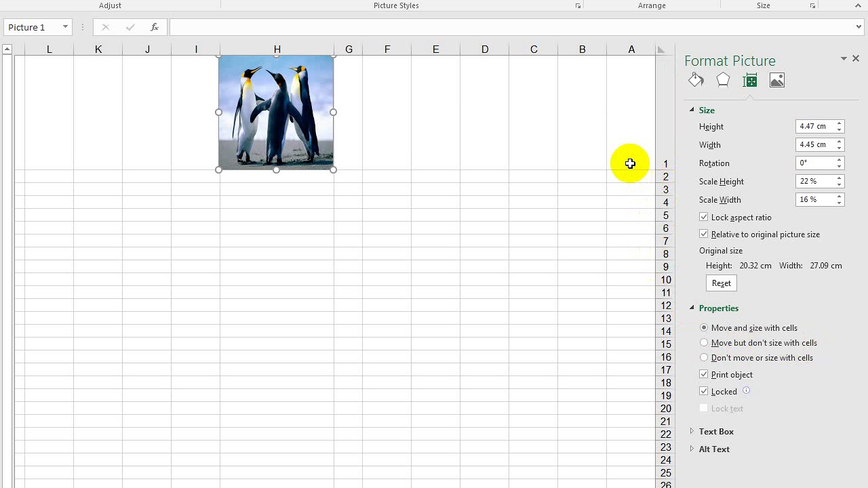868x488 pixels.
Task: Open the Insert Function fx dialog
Action: pyautogui.click(x=155, y=27)
